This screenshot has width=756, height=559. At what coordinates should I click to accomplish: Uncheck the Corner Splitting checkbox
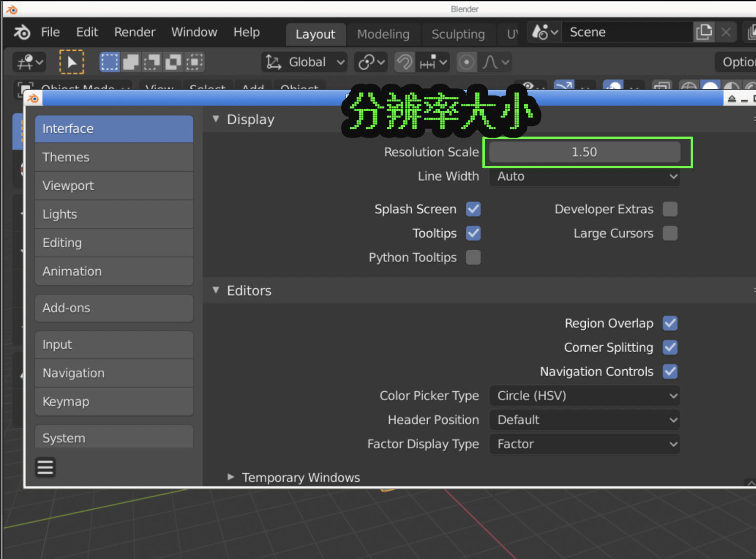(x=670, y=347)
